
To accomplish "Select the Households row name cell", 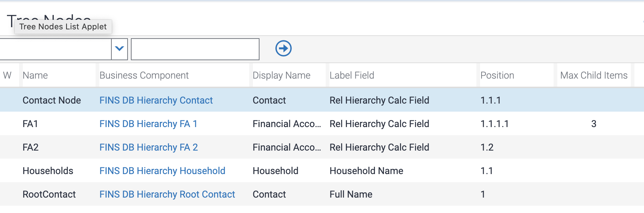I will pyautogui.click(x=48, y=171).
